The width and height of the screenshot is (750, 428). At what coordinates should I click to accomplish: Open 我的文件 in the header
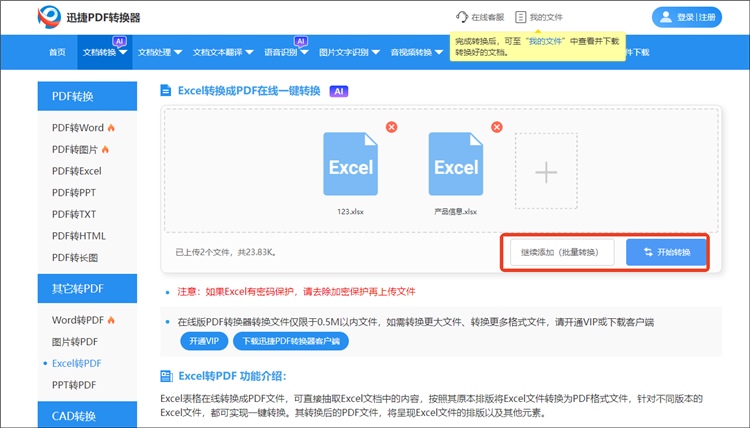click(x=539, y=17)
